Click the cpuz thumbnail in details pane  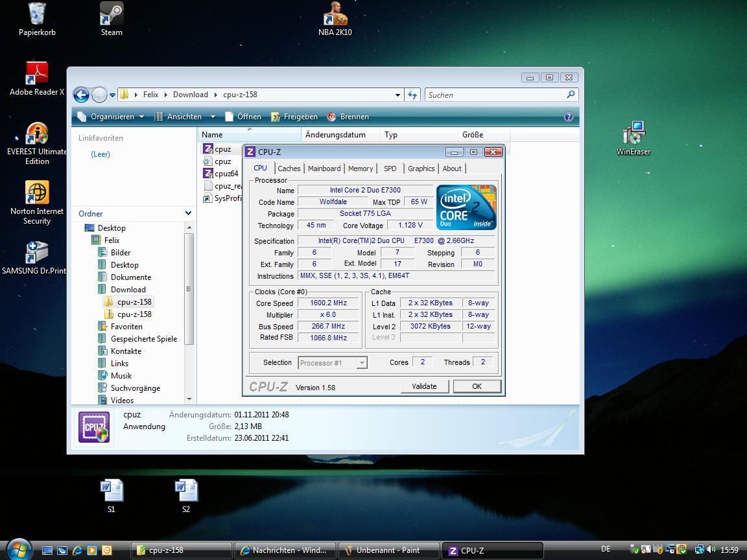coord(94,427)
